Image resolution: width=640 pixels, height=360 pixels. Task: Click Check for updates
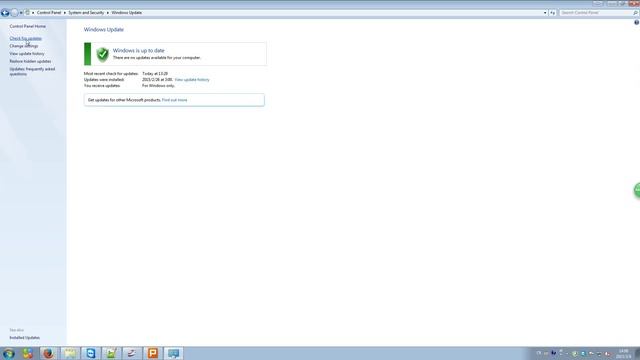(25, 38)
